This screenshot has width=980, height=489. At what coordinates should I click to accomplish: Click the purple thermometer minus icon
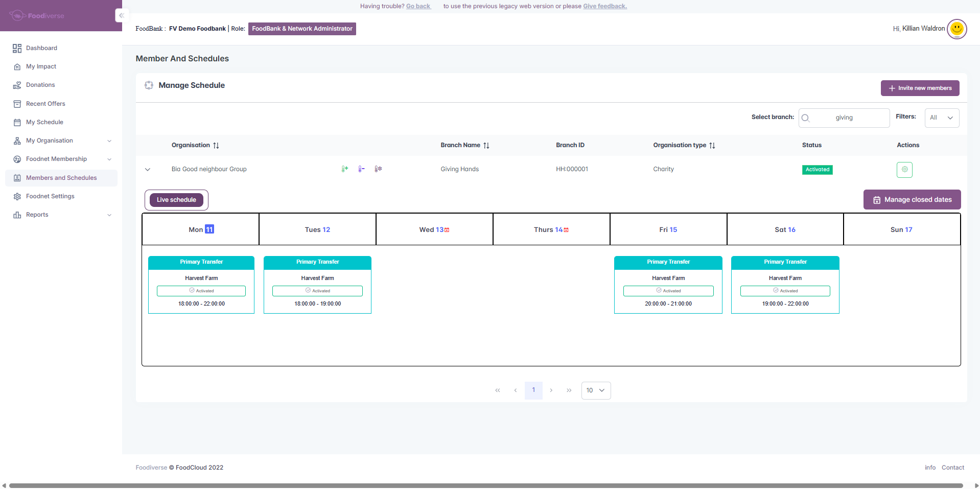(x=361, y=169)
